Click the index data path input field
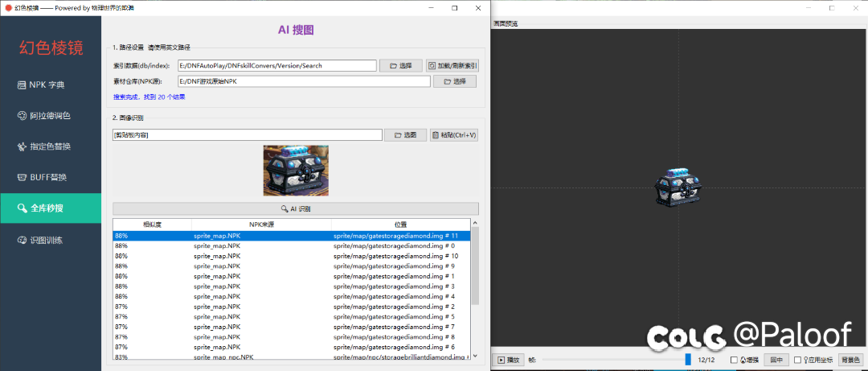The width and height of the screenshot is (868, 371). pyautogui.click(x=277, y=66)
